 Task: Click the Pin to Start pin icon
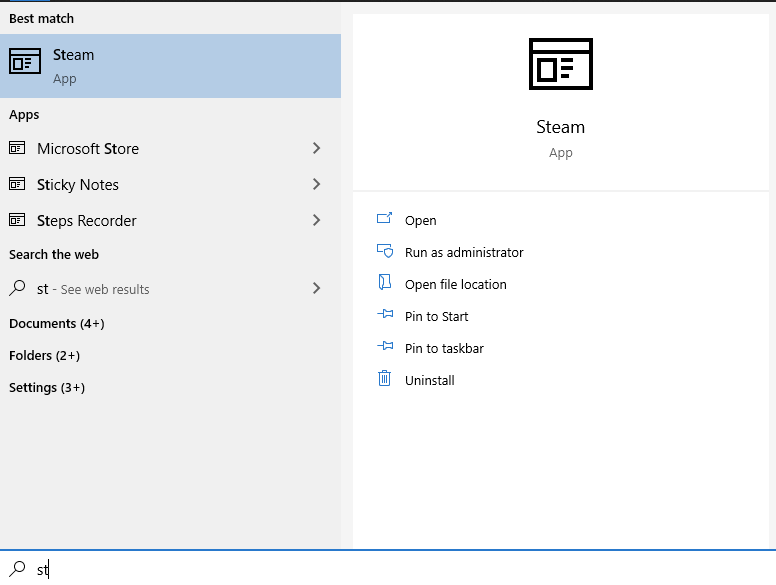[385, 314]
